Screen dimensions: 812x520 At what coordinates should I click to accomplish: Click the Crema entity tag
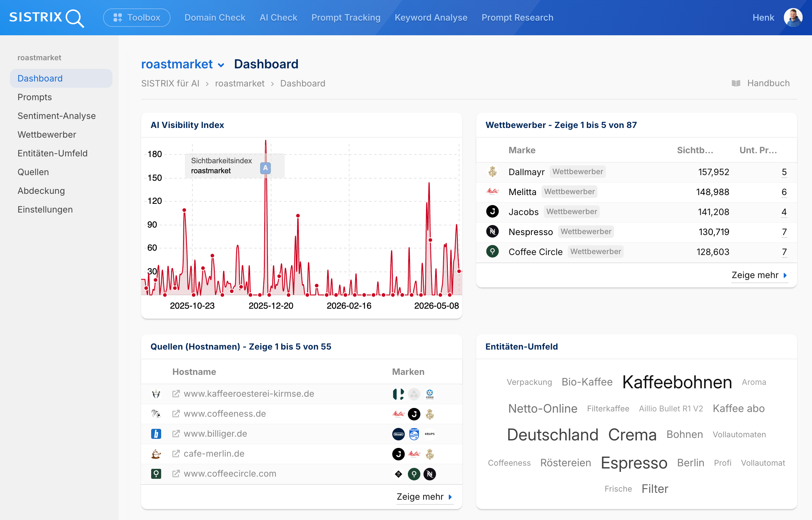click(632, 434)
